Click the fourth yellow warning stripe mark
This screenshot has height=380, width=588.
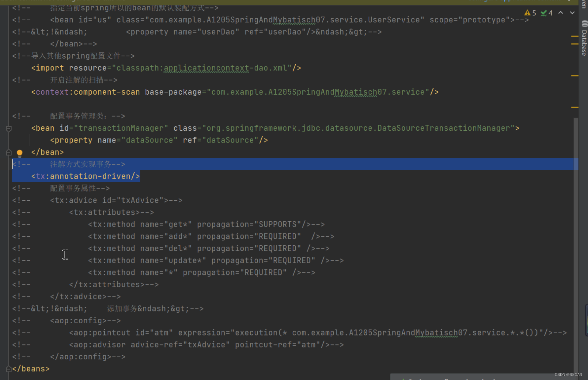[575, 108]
